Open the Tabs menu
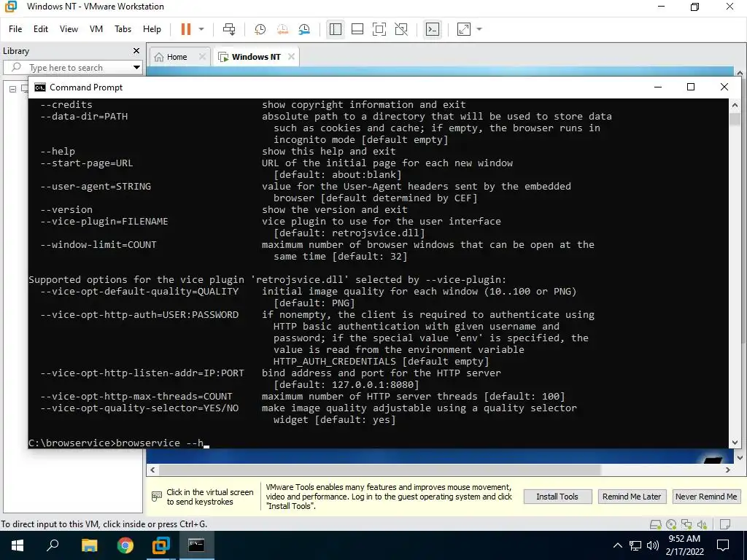 tap(123, 29)
